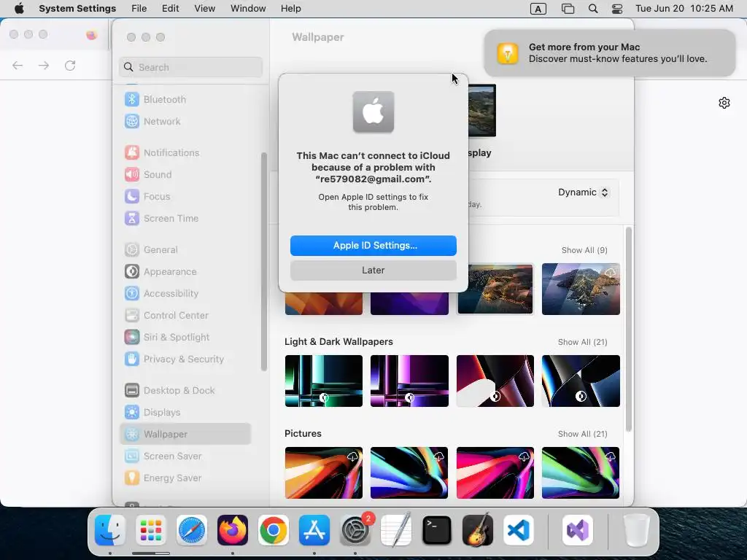
Task: Open the Apple menu
Action: (x=19, y=9)
